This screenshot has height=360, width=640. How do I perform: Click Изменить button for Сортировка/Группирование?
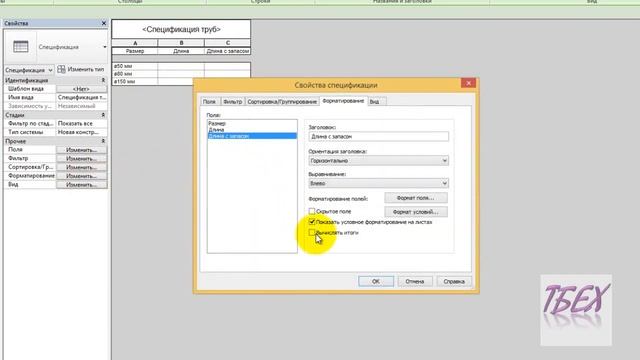click(81, 167)
